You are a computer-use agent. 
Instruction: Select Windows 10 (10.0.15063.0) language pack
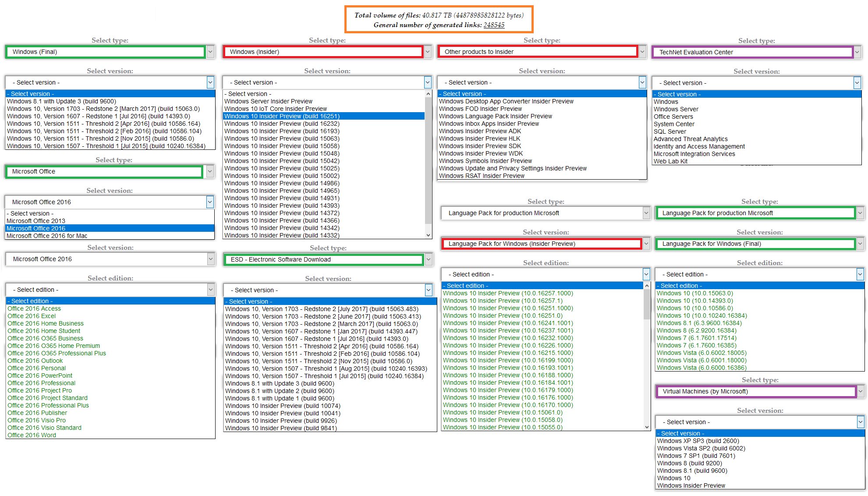760,293
